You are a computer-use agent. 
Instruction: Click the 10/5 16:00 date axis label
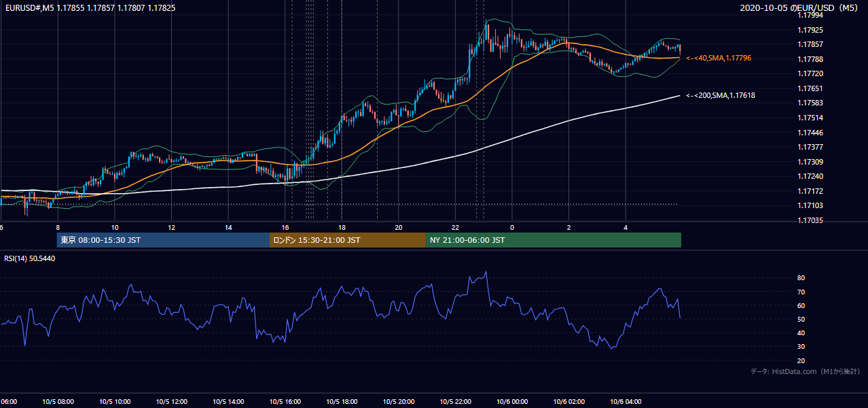pyautogui.click(x=285, y=402)
